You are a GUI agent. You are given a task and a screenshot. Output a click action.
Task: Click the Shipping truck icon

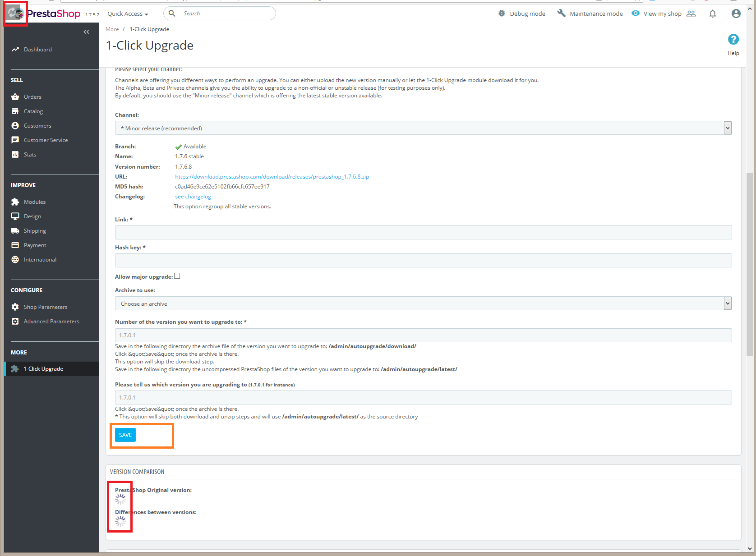[15, 231]
